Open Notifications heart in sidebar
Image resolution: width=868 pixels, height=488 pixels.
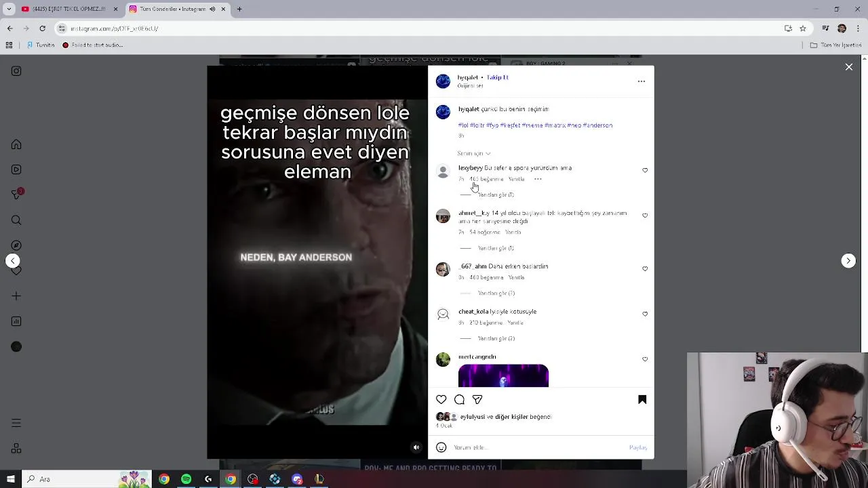tap(16, 270)
